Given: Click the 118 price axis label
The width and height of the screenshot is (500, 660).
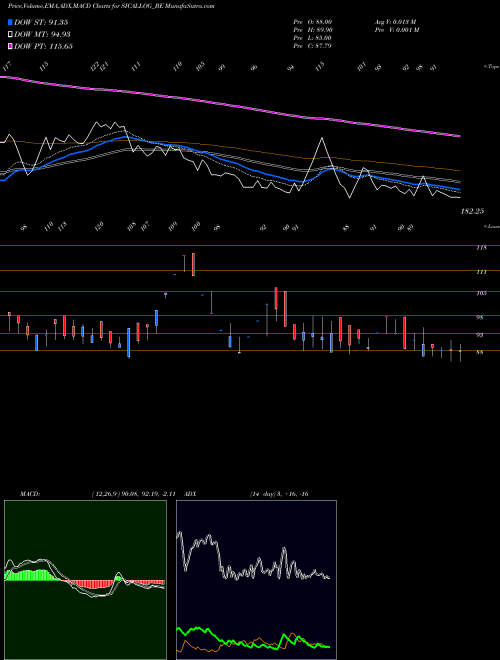Looking at the screenshot, I should tap(481, 248).
